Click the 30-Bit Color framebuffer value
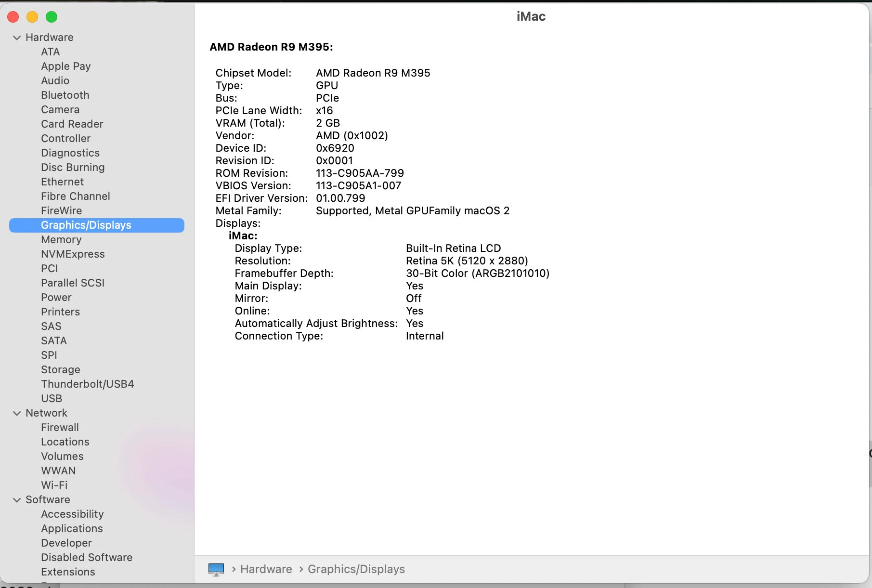 (478, 273)
